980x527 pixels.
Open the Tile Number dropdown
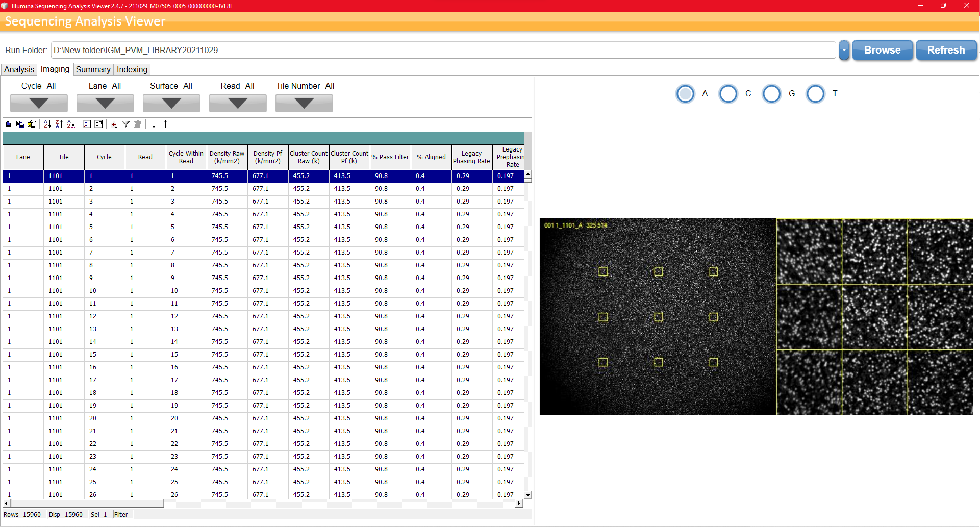click(x=304, y=103)
